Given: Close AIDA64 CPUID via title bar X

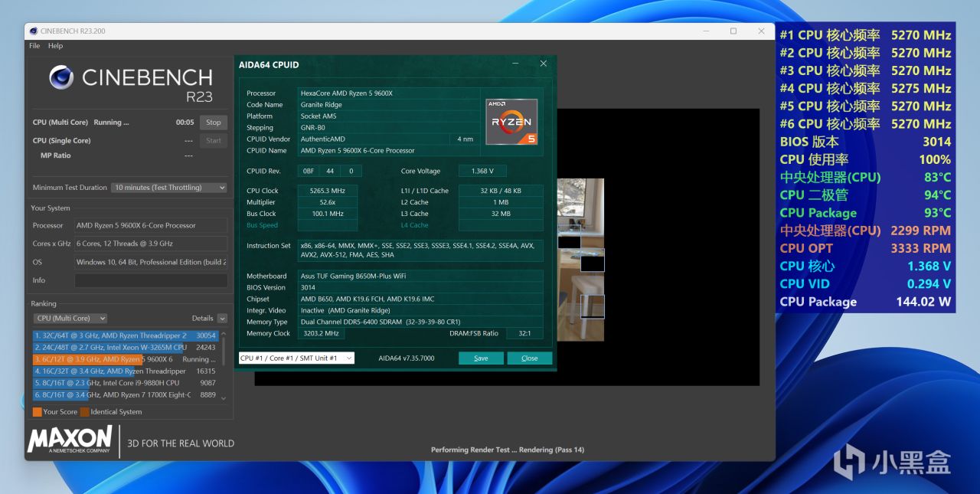Looking at the screenshot, I should [544, 64].
